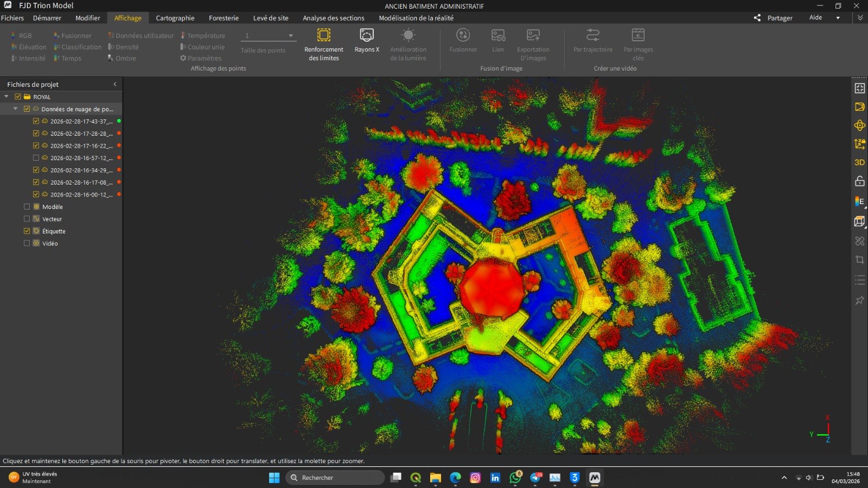The image size is (868, 488).
Task: Check the Modèle checkbox
Action: click(x=27, y=207)
